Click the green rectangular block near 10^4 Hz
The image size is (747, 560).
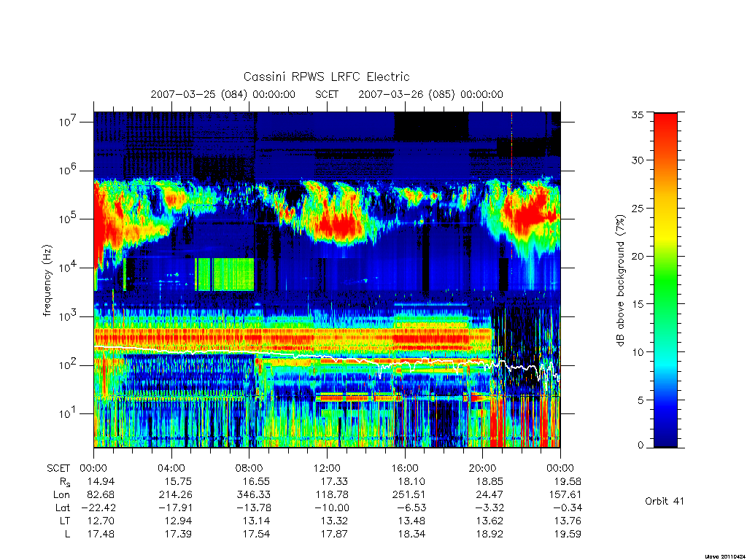(225, 274)
